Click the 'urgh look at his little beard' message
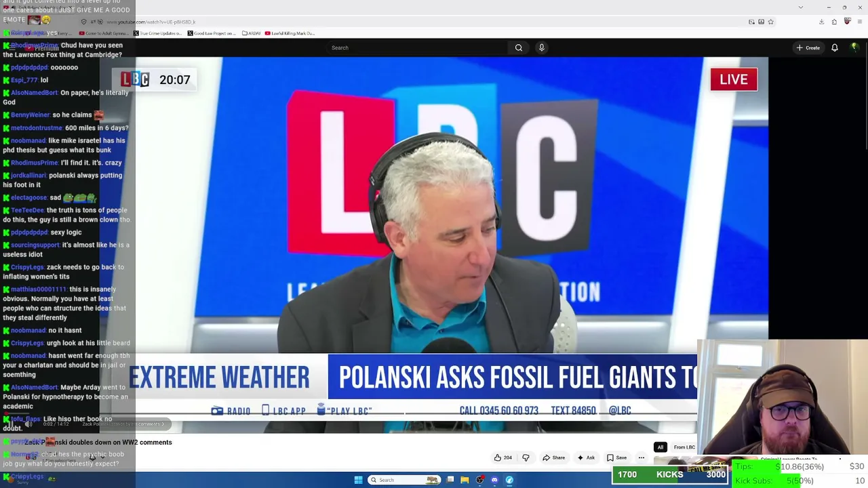Viewport: 868px width, 488px height. pos(66,343)
